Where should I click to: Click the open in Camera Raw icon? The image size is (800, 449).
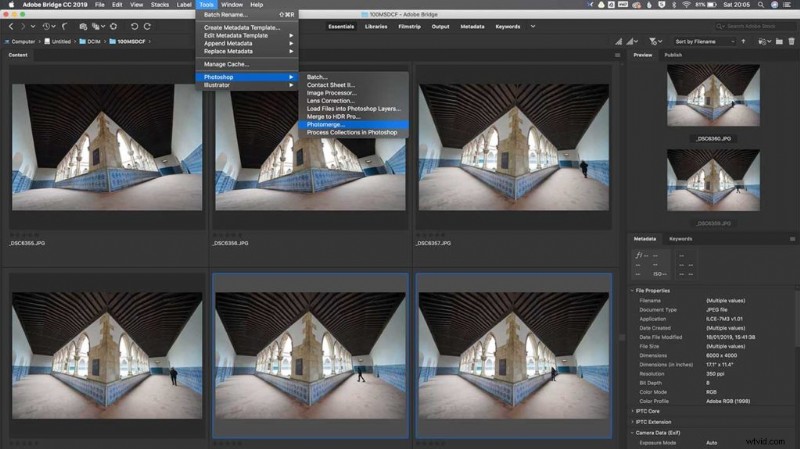click(x=113, y=27)
